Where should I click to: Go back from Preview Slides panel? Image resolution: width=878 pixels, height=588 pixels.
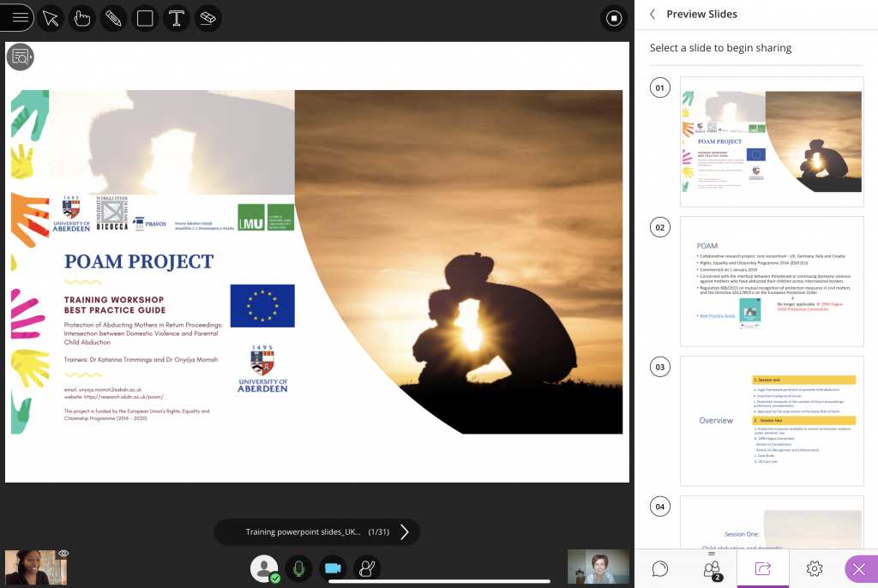tap(652, 15)
